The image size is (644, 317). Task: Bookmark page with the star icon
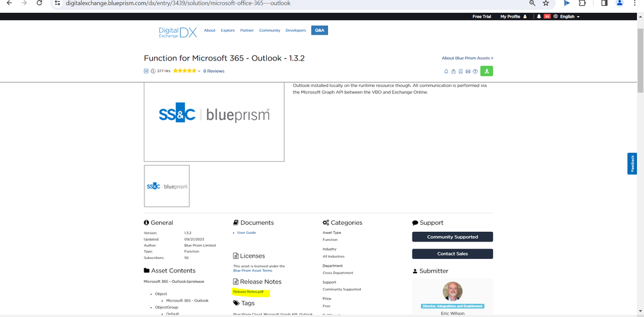click(546, 3)
